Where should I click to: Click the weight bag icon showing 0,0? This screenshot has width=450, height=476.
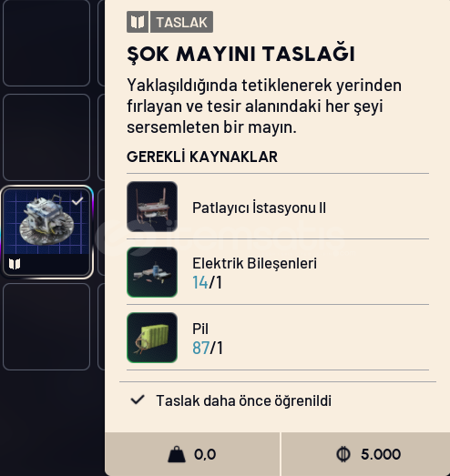coord(177,454)
